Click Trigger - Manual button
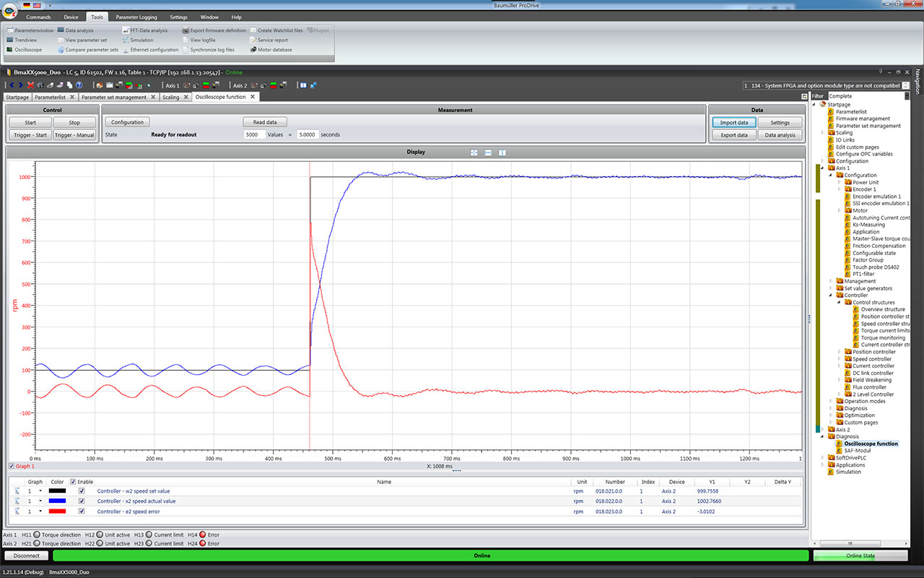This screenshot has width=924, height=578. point(74,134)
